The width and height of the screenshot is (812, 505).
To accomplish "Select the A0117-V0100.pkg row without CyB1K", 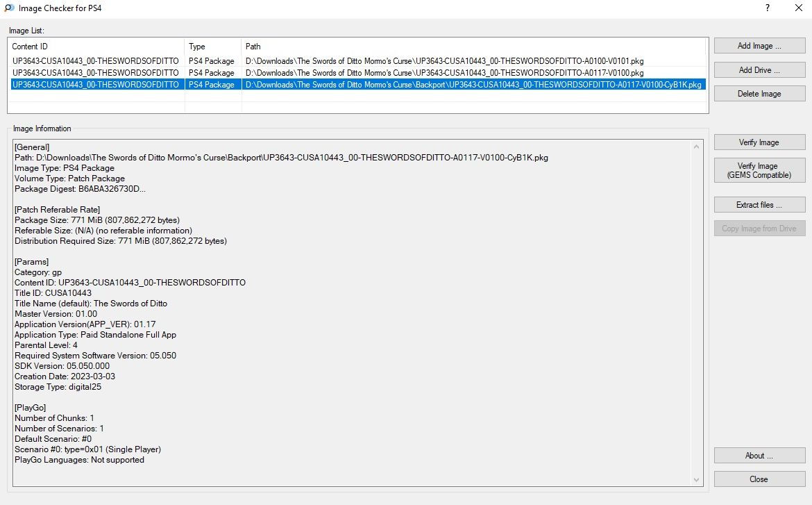I will click(358, 73).
